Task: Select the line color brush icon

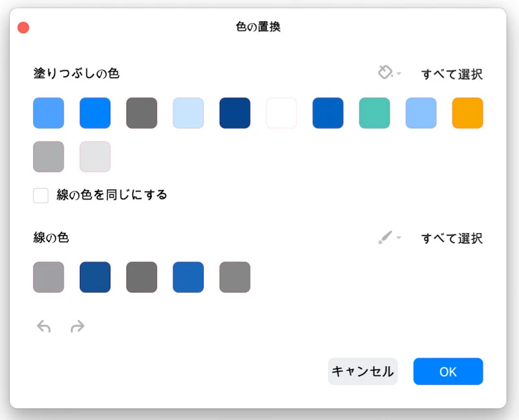Action: 385,238
